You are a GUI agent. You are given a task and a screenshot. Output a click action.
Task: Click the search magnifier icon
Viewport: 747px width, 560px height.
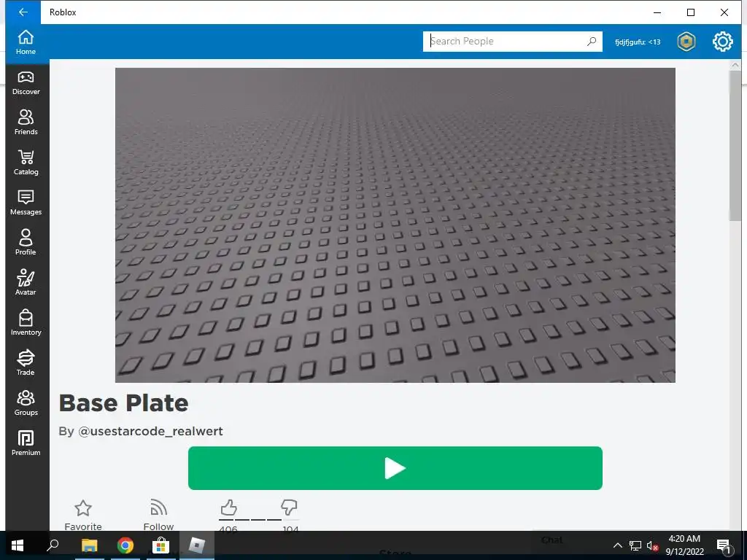pyautogui.click(x=591, y=42)
